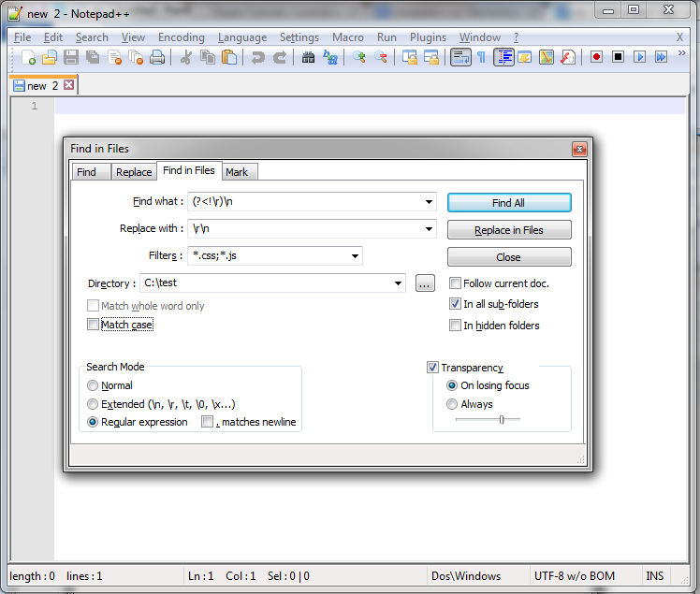The width and height of the screenshot is (700, 594).
Task: Expand the Directory path dropdown
Action: point(398,283)
